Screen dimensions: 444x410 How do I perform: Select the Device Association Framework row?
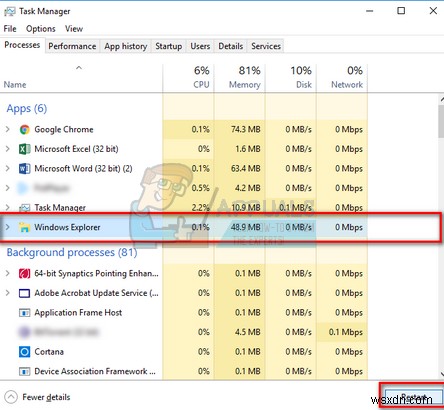point(184,371)
